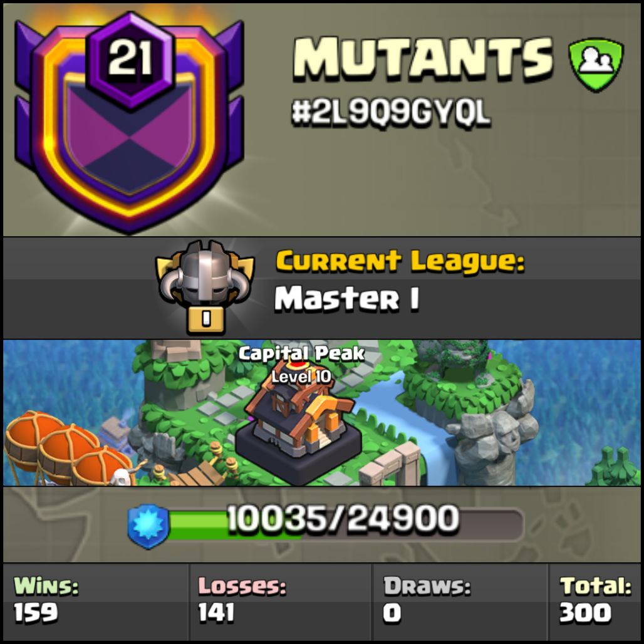The height and width of the screenshot is (644, 644).
Task: Open the Losses 141 stat cell
Action: click(x=280, y=601)
